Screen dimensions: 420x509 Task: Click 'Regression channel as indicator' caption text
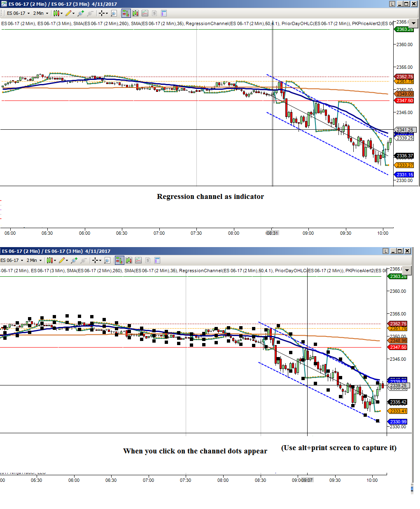210,196
